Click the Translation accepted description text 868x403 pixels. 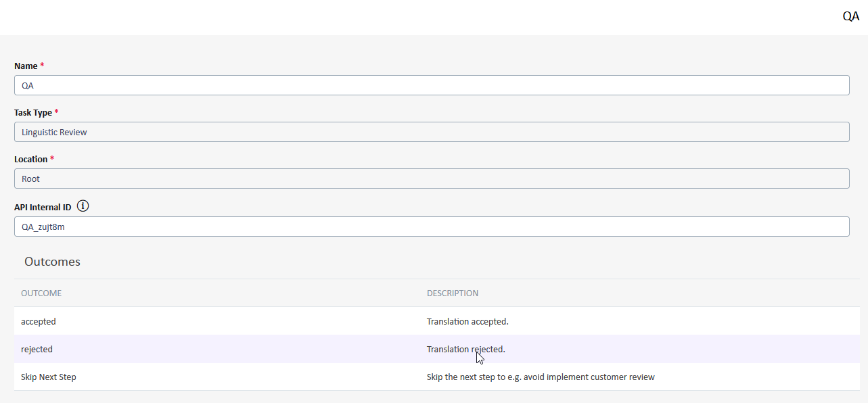coord(467,321)
